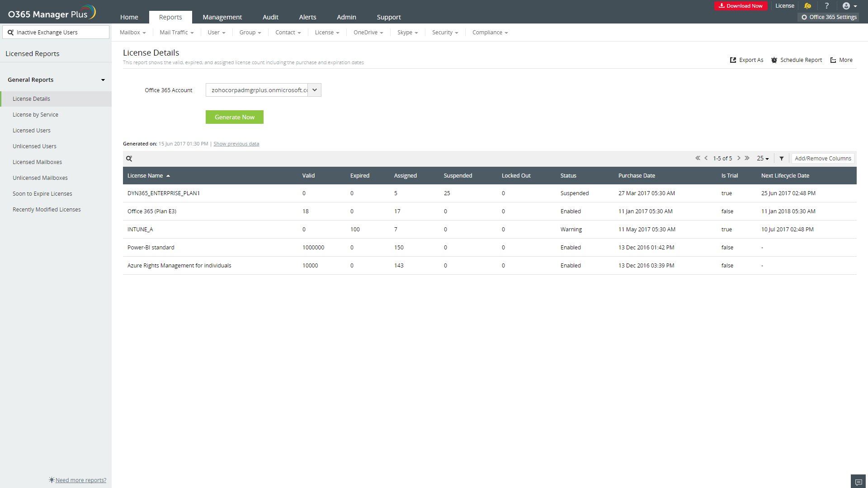Expand the Compliance reports dropdown
This screenshot has height=488, width=868.
[490, 33]
